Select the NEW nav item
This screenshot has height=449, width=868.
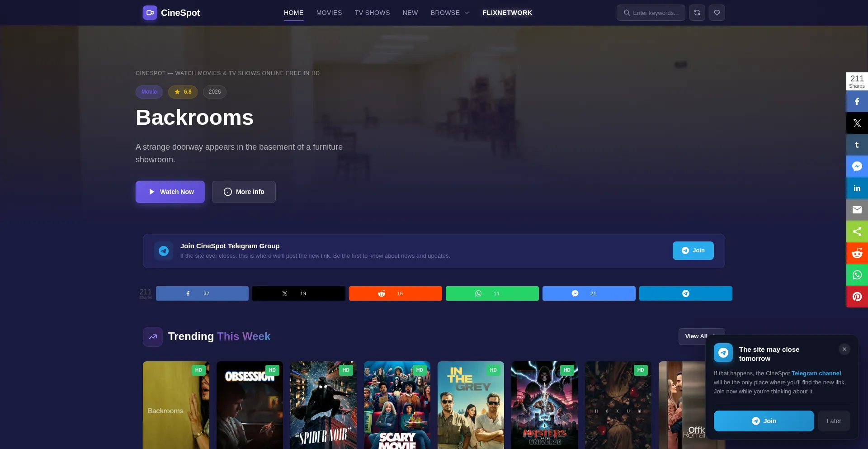410,13
